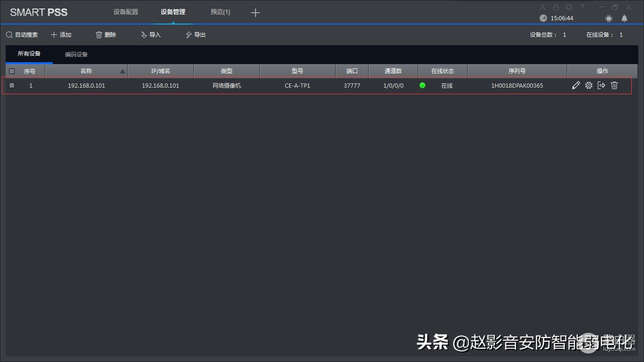Viewport: 644px width, 362px height.
Task: Select serial number 1H0018DPAK00365 cell
Action: (x=517, y=86)
